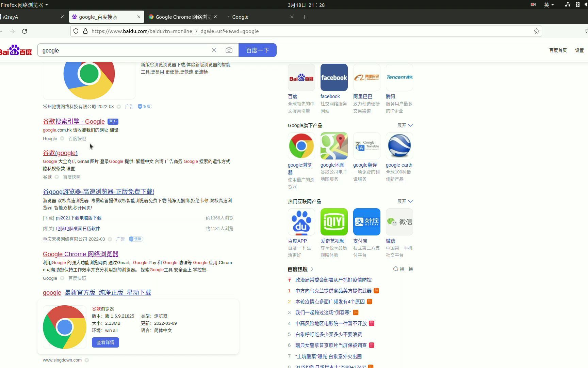Open the 谷歌(google) result link
The height and width of the screenshot is (368, 588).
coord(60,153)
